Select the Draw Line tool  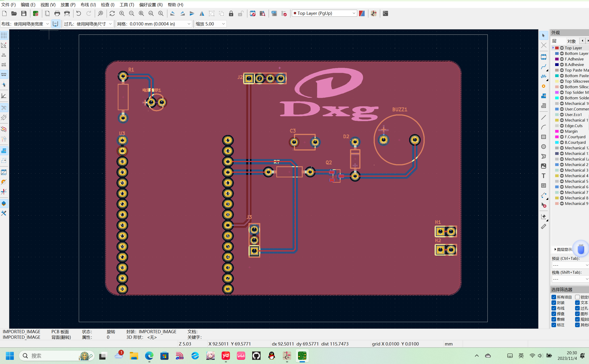click(543, 117)
